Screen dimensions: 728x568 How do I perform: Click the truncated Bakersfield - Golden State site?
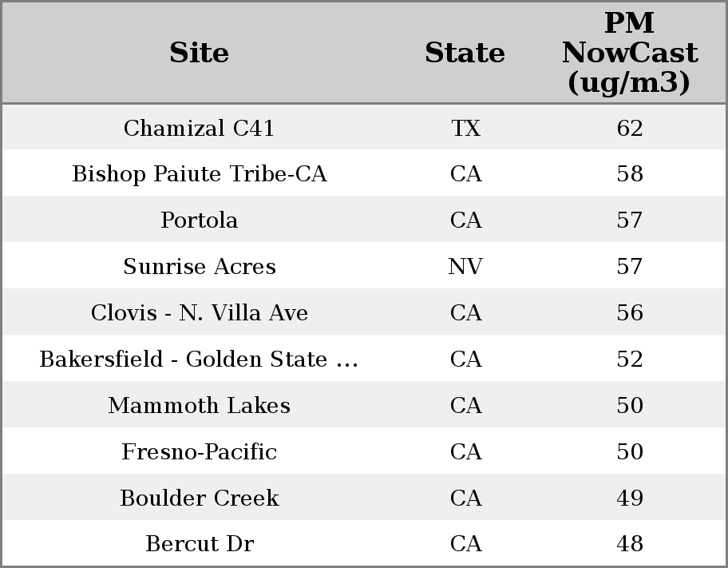click(x=199, y=359)
